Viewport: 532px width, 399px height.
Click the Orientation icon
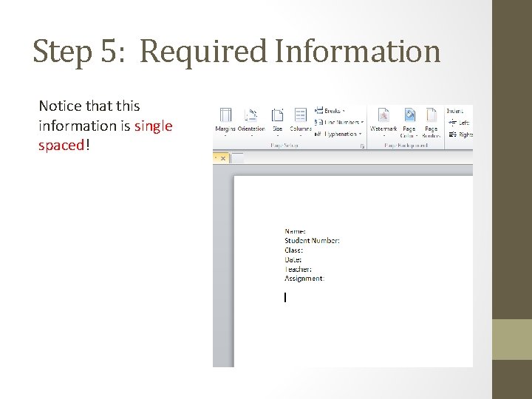(251, 115)
